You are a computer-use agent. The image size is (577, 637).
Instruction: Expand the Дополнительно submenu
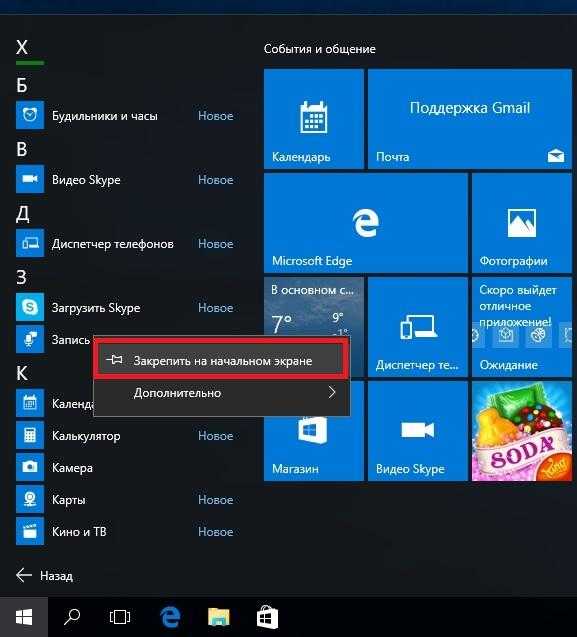(x=221, y=393)
